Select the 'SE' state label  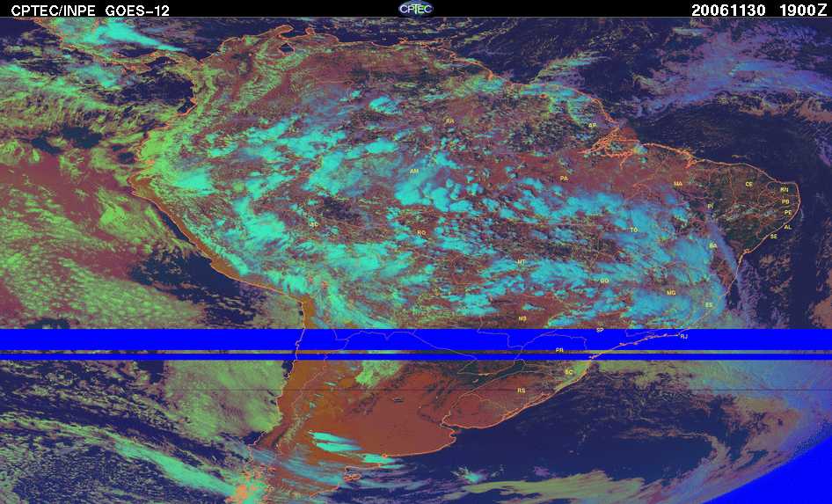(774, 237)
